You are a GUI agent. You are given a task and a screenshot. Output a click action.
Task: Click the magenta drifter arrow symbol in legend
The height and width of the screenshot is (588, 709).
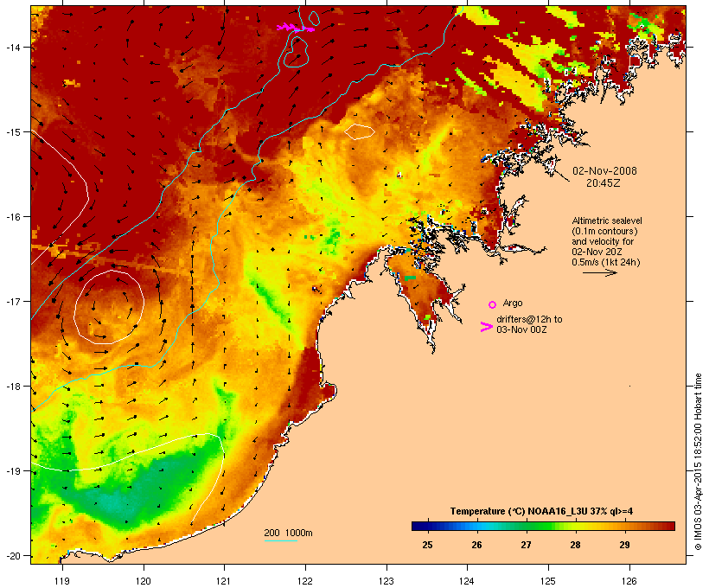pyautogui.click(x=486, y=327)
